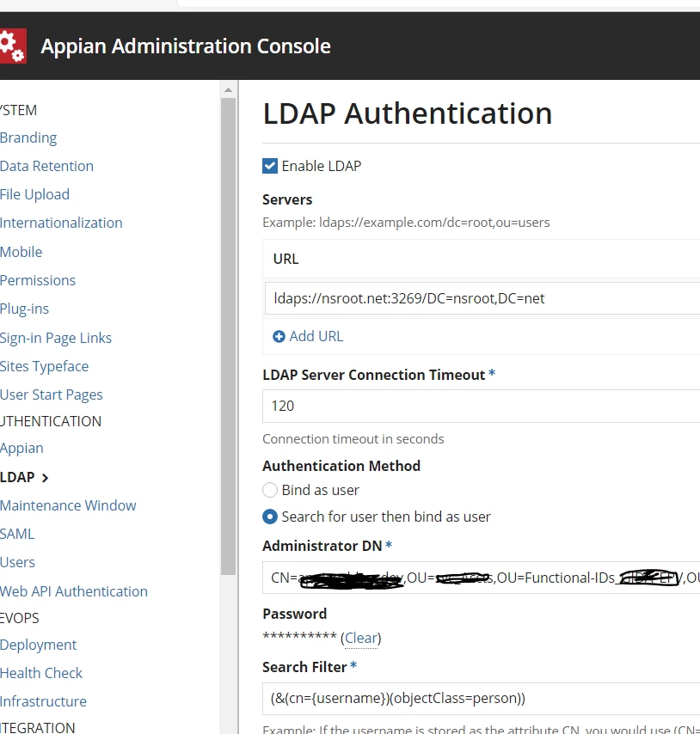Viewport: 700px width, 734px height.
Task: Uncheck the Enable LDAP checkbox
Action: click(x=270, y=166)
